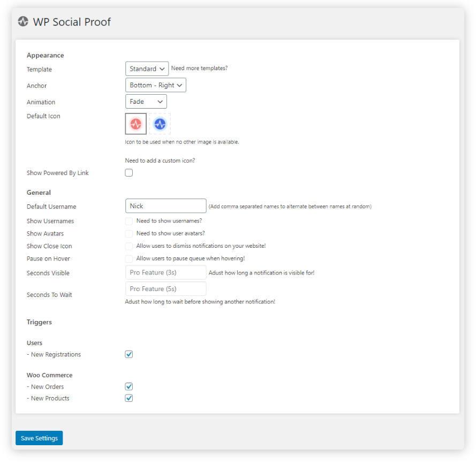Click the Seconds To Wait Pro Feature field
476x465 pixels.
pyautogui.click(x=165, y=288)
